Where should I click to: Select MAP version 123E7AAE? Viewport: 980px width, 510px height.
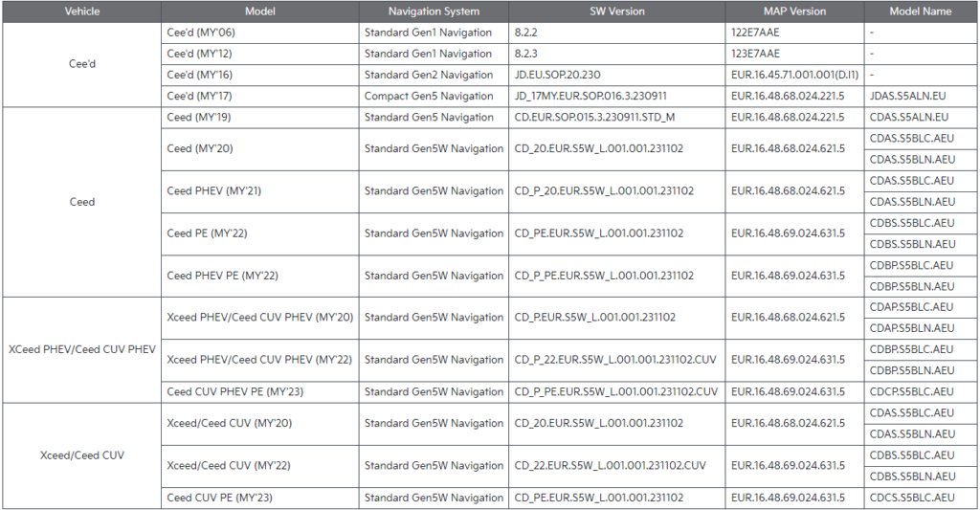click(794, 54)
